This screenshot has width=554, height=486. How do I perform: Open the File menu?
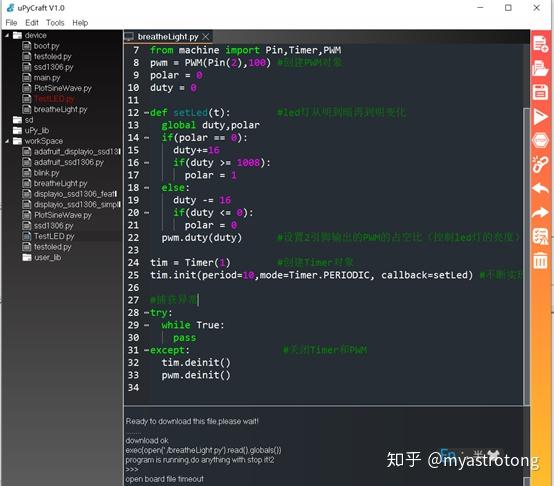tap(11, 23)
